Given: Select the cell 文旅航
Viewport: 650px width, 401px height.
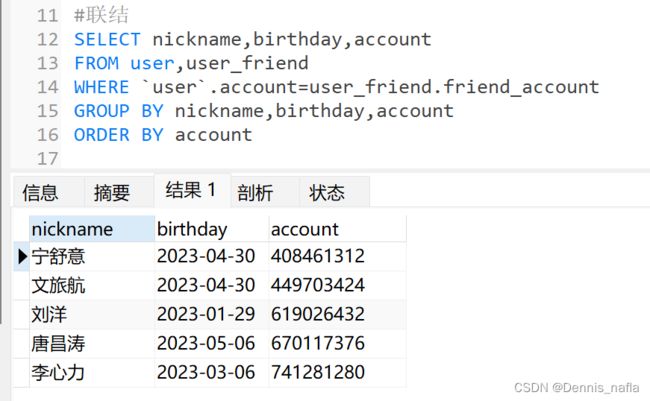Looking at the screenshot, I should pos(92,285).
